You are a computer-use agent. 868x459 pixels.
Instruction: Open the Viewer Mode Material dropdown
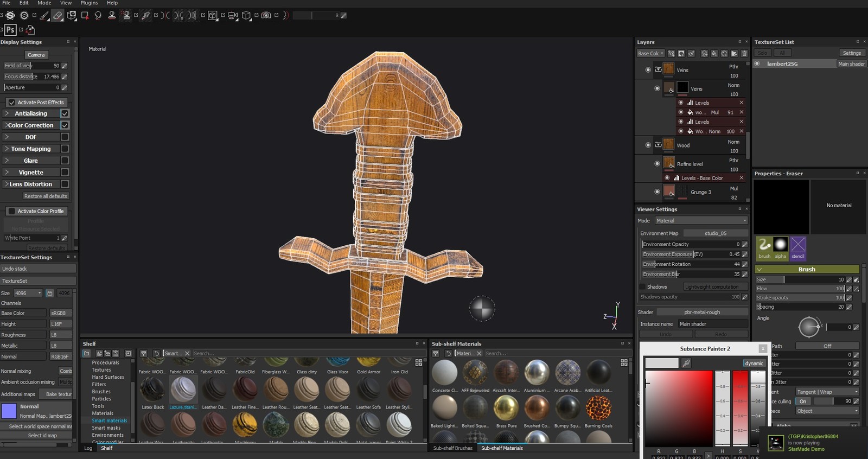pyautogui.click(x=701, y=221)
